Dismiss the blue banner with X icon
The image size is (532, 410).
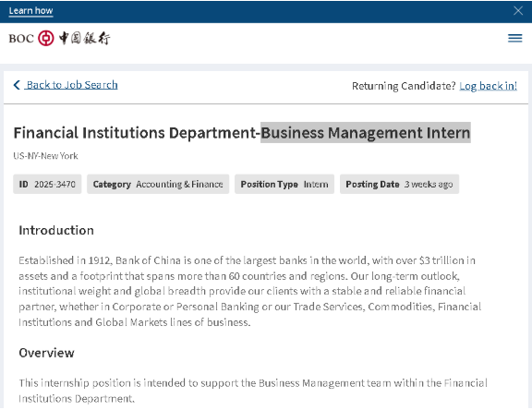coord(518,11)
